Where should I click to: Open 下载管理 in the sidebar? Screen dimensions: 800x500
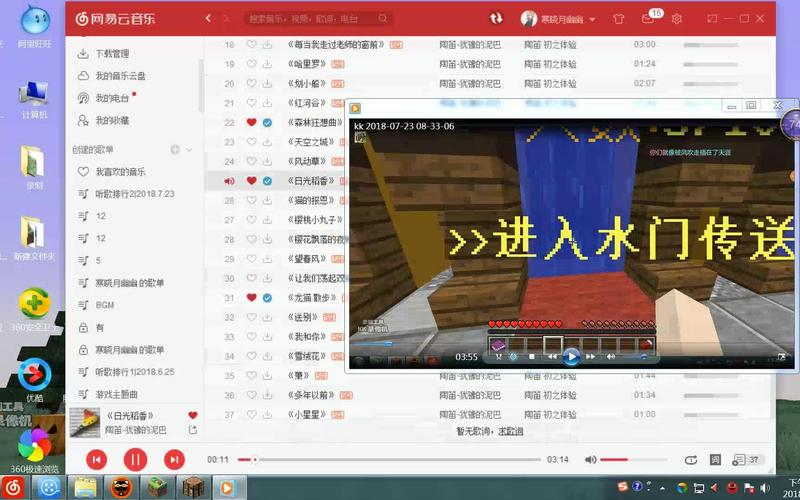pos(112,54)
